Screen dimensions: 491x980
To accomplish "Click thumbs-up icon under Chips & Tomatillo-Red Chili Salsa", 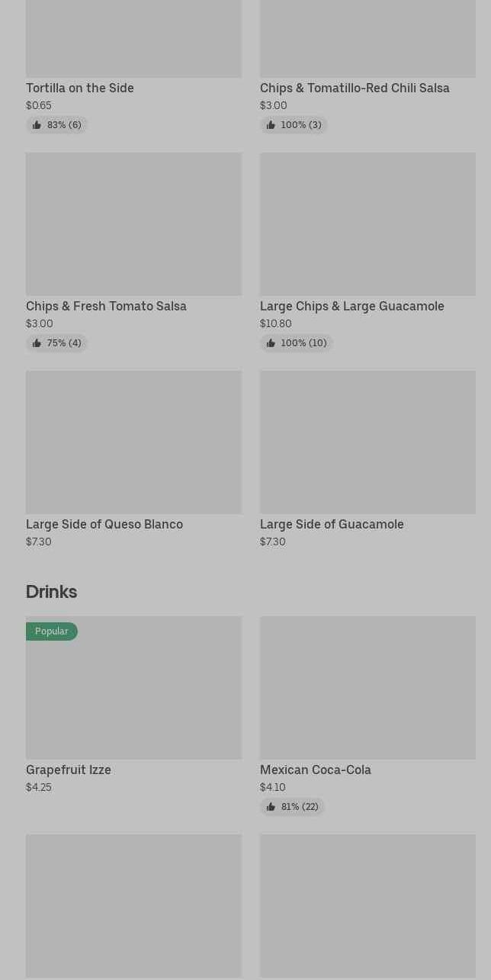I will pos(271,125).
